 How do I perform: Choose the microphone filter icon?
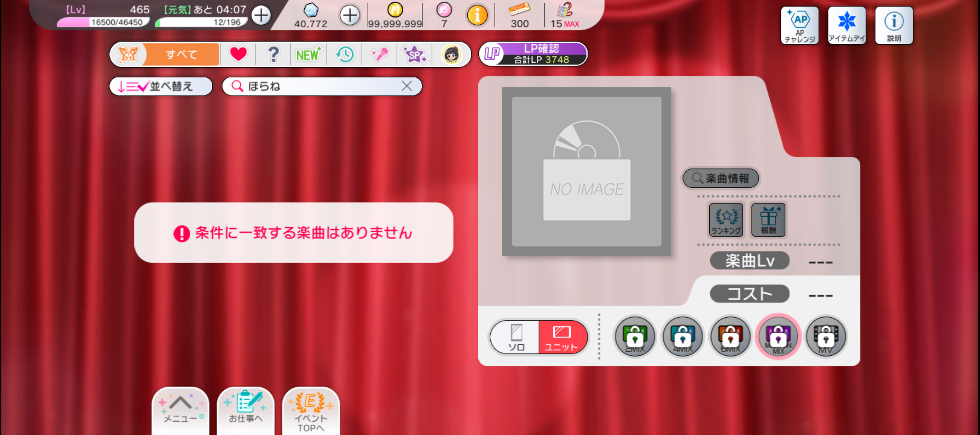click(379, 54)
